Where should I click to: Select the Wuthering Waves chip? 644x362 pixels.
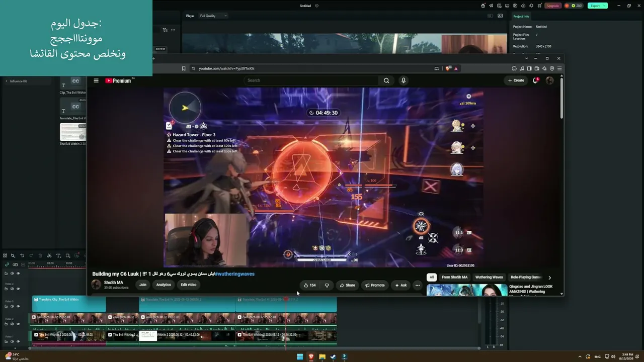489,277
